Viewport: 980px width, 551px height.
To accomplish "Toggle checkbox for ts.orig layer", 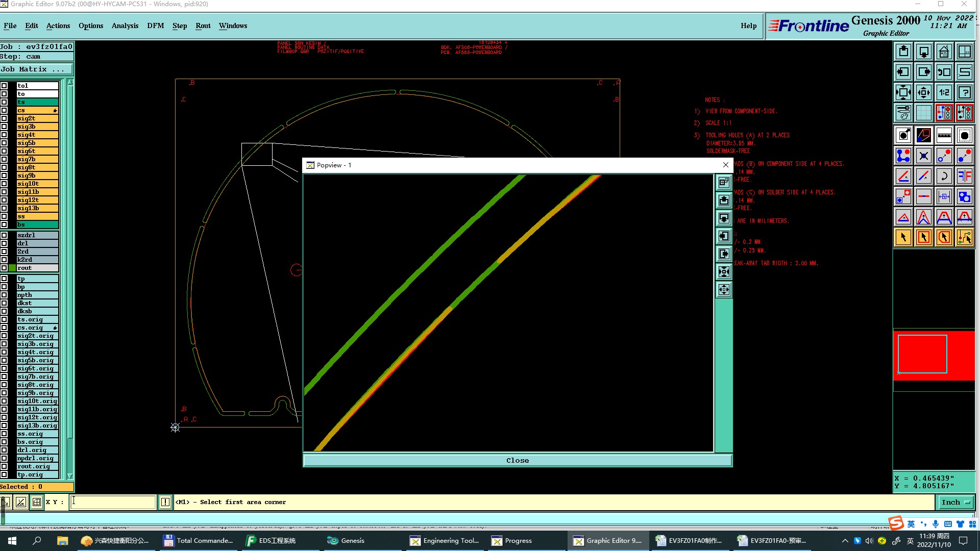I will point(4,319).
